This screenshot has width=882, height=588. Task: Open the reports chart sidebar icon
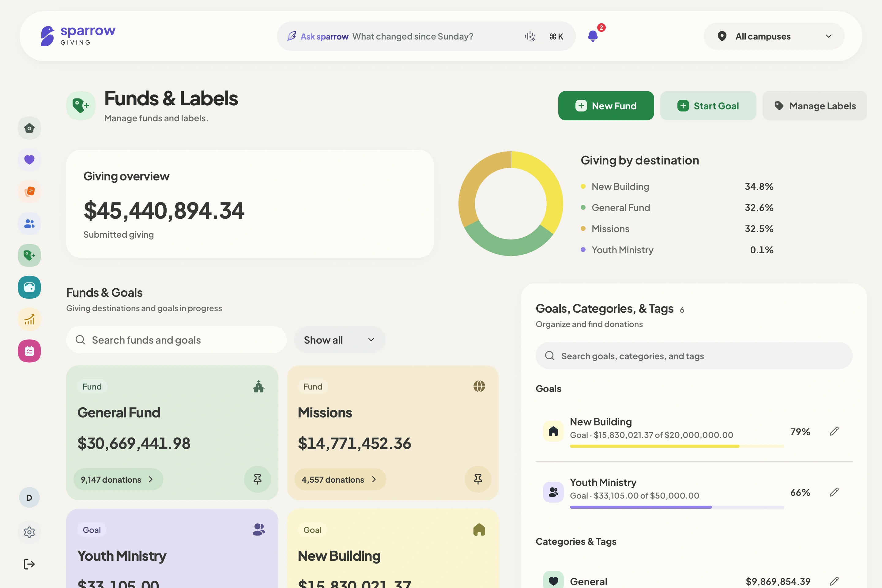click(29, 319)
